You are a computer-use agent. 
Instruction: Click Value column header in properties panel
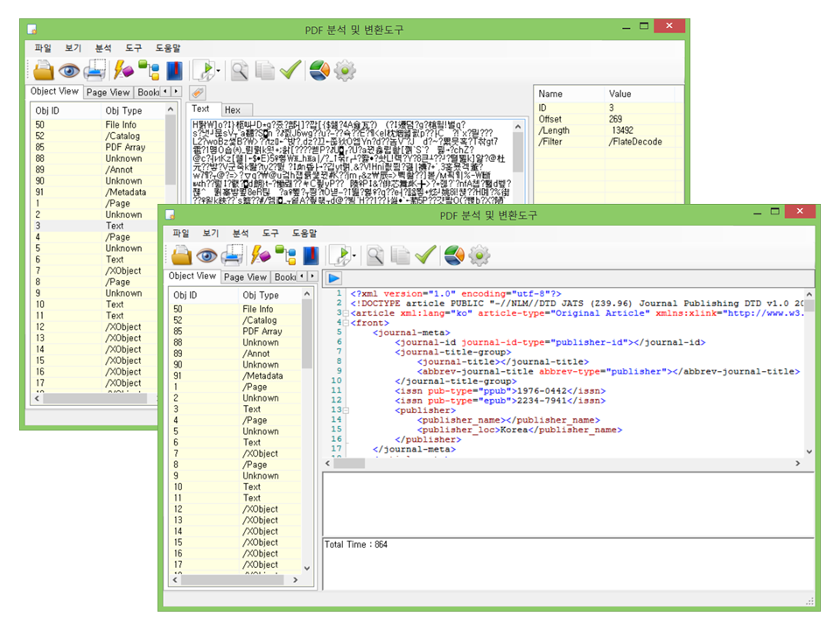point(639,94)
